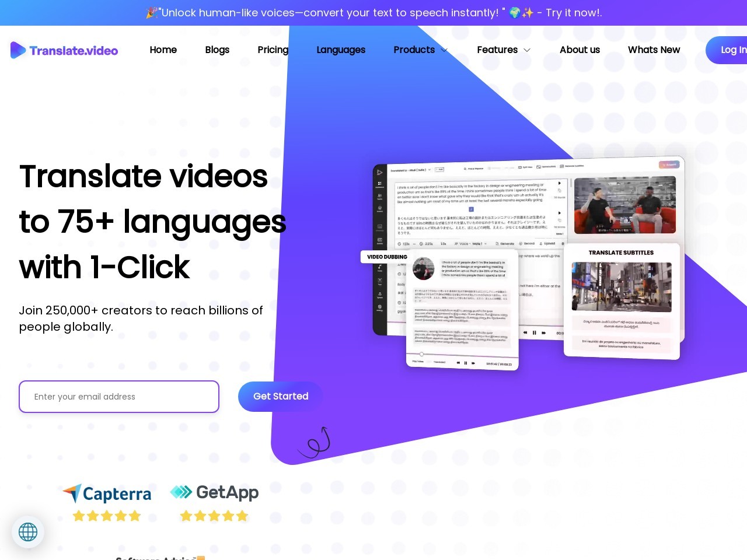Open the Voice Male 1 dropdown in the editor
This screenshot has width=747, height=560.
472,243
